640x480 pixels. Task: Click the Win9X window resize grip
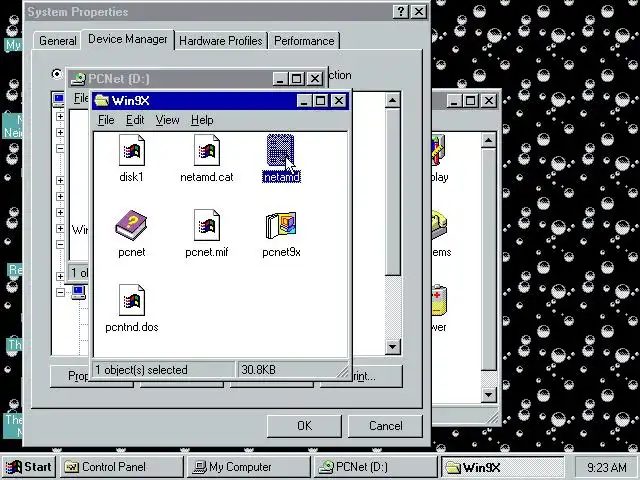[x=342, y=371]
